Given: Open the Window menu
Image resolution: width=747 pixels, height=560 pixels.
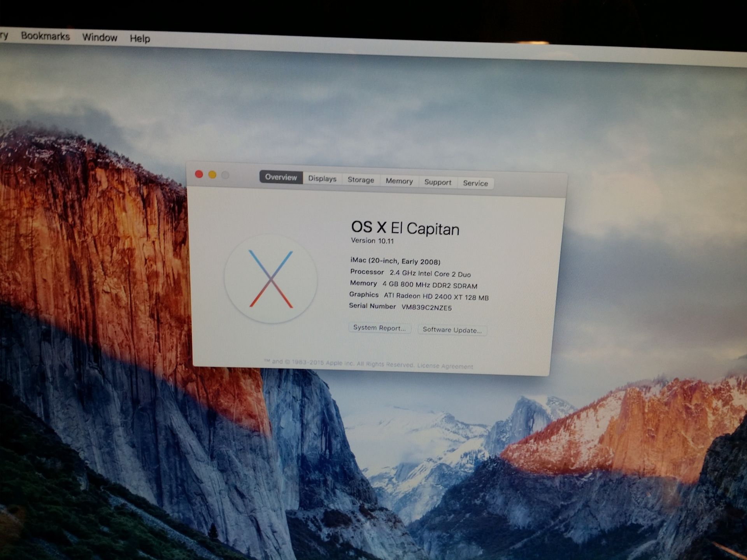Looking at the screenshot, I should [x=100, y=37].
